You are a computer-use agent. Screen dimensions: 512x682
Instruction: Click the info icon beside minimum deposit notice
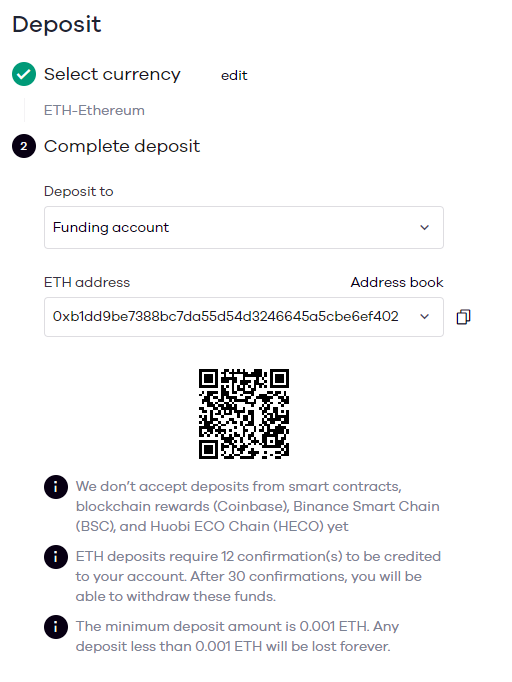(56, 627)
